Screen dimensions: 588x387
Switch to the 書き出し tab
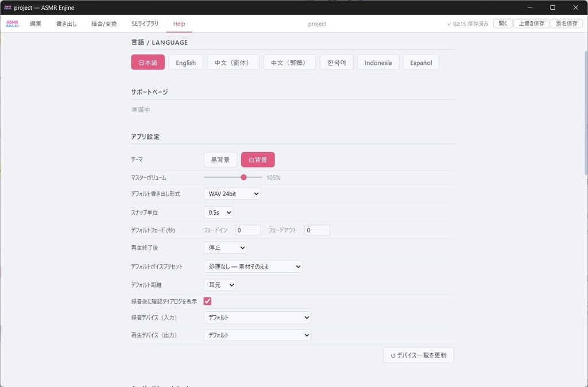(x=67, y=24)
